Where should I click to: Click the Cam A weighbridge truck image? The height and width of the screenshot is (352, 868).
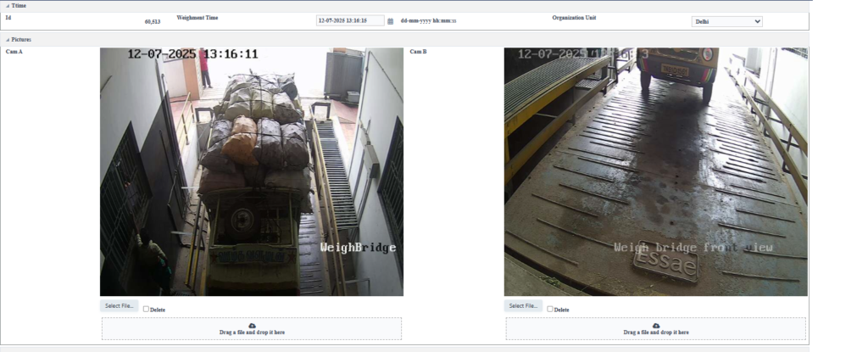[252, 171]
